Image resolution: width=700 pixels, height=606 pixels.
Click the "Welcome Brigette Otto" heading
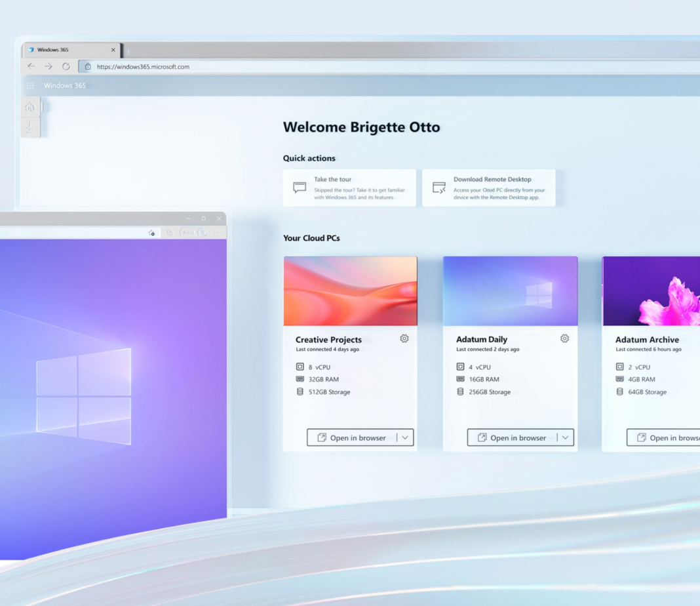(362, 127)
